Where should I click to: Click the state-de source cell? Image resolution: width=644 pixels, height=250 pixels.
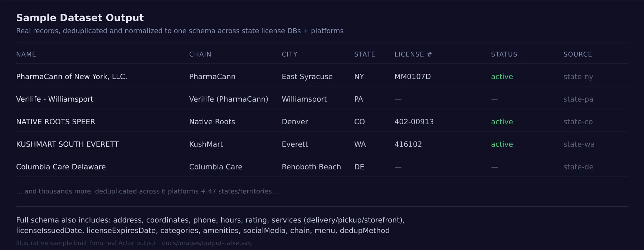(578, 167)
